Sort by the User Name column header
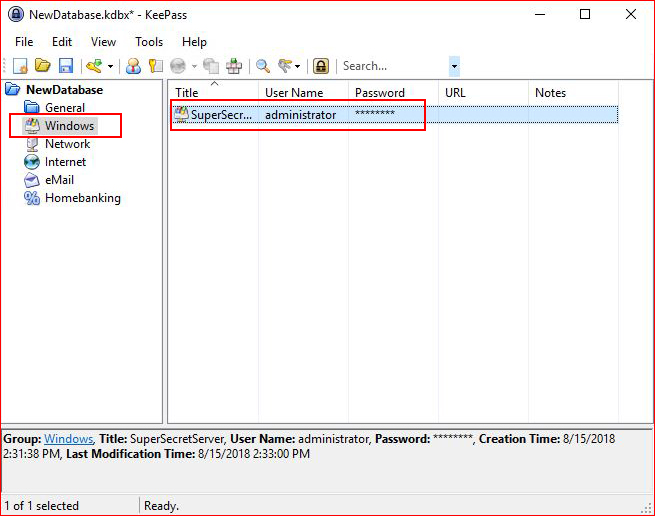The image size is (655, 516). [x=303, y=92]
